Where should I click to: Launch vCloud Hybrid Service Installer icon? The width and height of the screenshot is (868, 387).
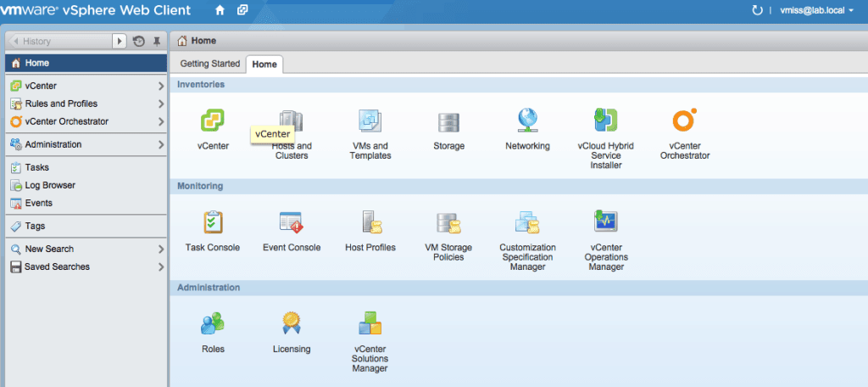(605, 121)
